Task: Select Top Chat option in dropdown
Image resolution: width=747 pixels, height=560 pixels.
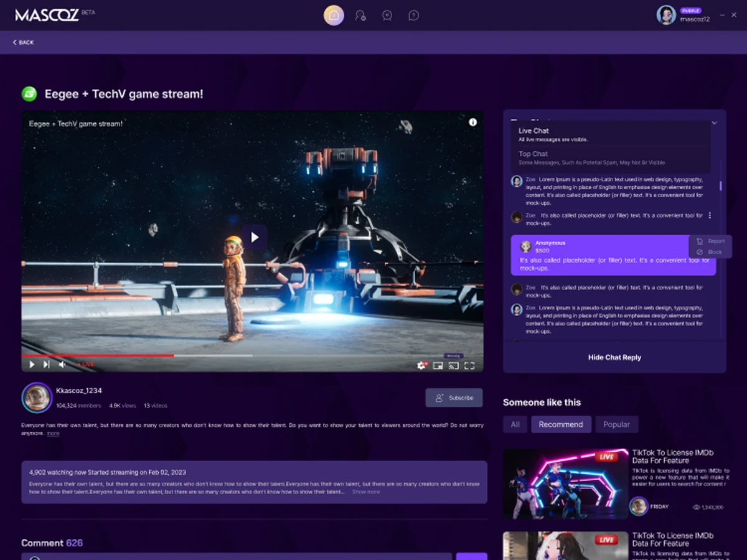Action: pos(611,157)
